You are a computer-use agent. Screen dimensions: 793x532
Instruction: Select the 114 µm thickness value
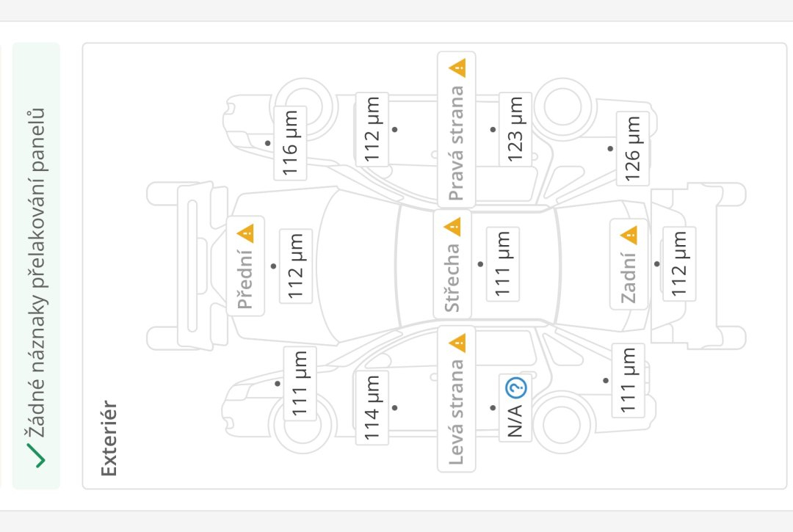click(372, 408)
